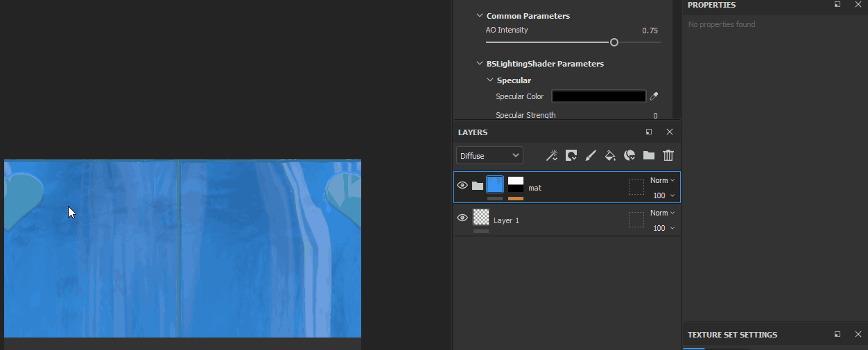The width and height of the screenshot is (868, 350).
Task: Collapse the Specular subsection
Action: 490,80
